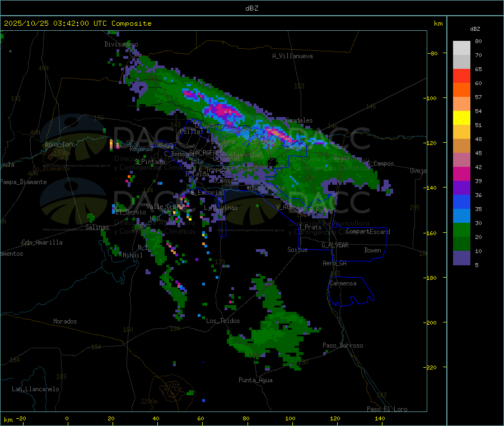The image size is (504, 426).
Task: Click the dBZ heading above the color legend
Action: (475, 29)
